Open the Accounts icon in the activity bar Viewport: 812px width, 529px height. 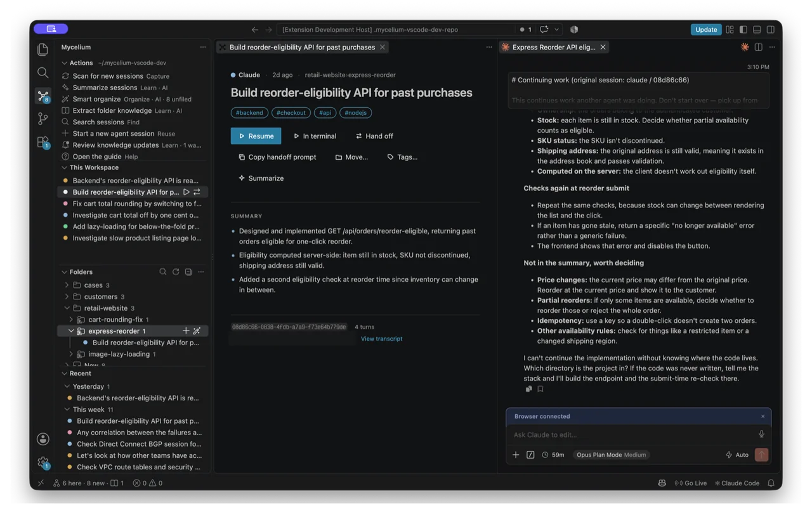pos(43,439)
